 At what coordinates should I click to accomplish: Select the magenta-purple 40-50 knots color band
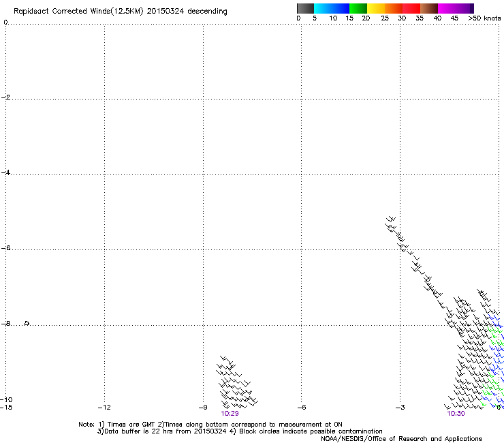point(456,8)
